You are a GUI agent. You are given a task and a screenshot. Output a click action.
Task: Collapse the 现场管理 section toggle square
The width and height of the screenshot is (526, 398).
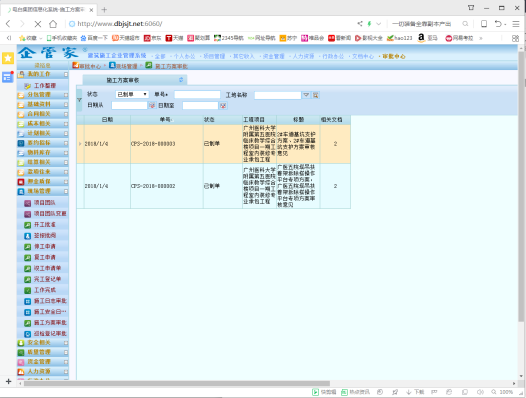(x=66, y=192)
